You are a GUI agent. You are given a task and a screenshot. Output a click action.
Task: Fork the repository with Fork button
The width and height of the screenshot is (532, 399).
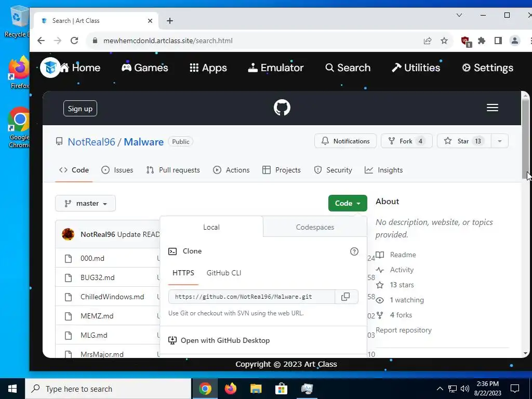[x=406, y=141]
